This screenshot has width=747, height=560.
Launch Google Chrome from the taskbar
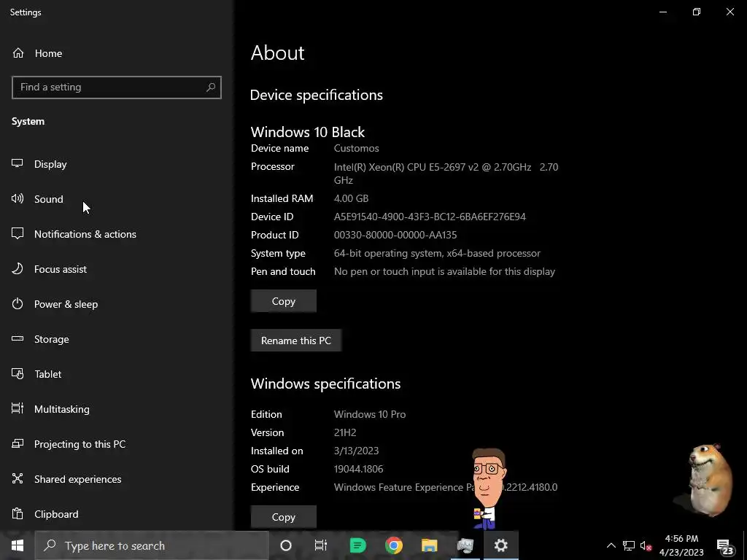coord(393,545)
